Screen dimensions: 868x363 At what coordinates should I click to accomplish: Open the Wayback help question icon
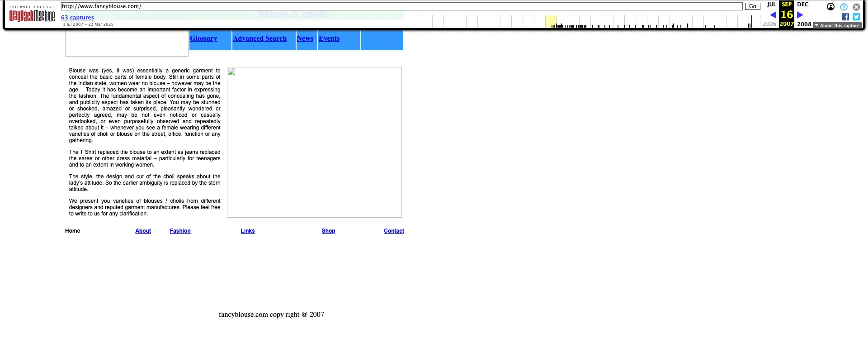coord(844,7)
